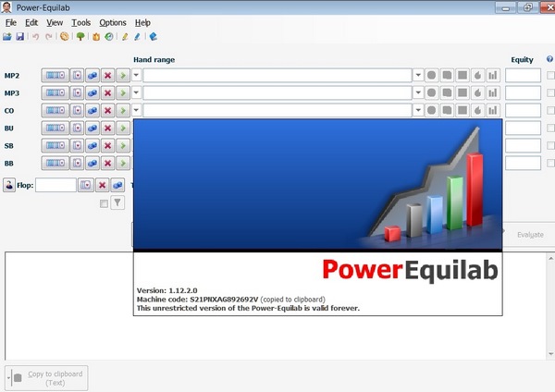Toggle the MP3 row checkbox
The height and width of the screenshot is (392, 555).
click(550, 92)
